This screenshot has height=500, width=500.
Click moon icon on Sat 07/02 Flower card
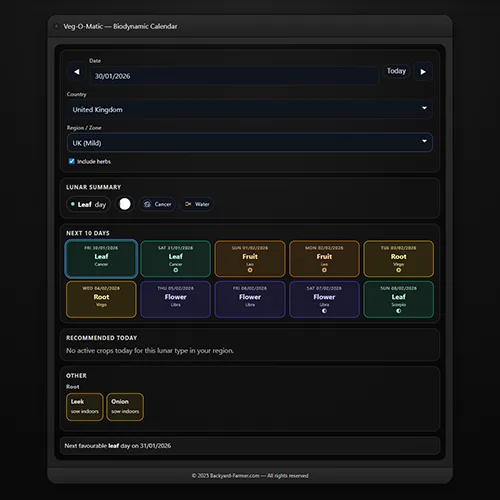click(x=324, y=311)
